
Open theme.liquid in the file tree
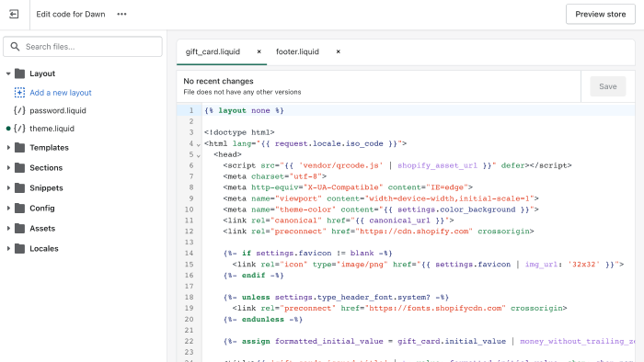tap(52, 129)
